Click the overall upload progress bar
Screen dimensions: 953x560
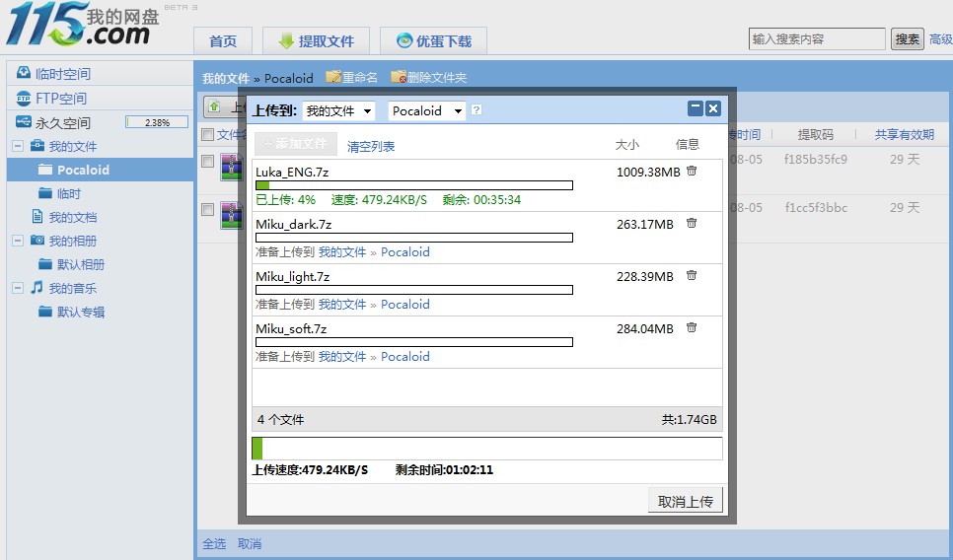[486, 449]
